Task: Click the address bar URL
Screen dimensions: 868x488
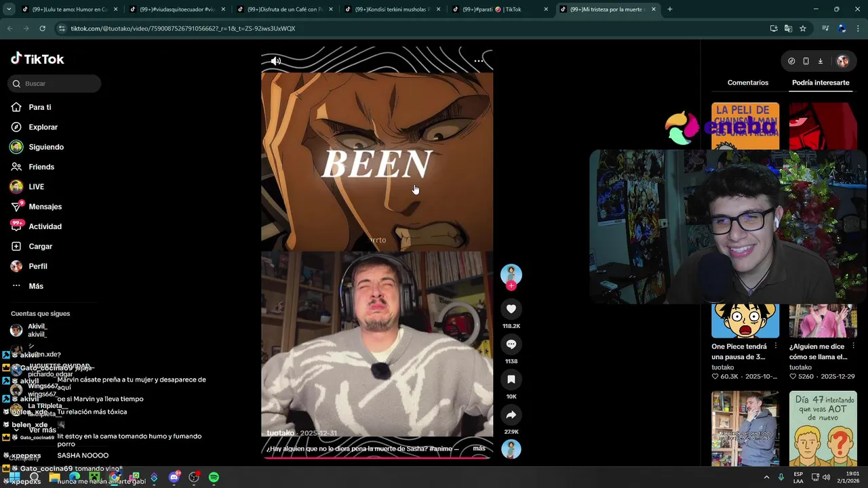Action: pos(183,28)
